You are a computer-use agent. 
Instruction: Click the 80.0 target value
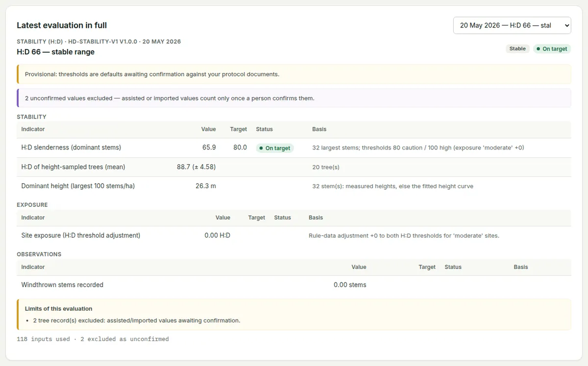[240, 147]
